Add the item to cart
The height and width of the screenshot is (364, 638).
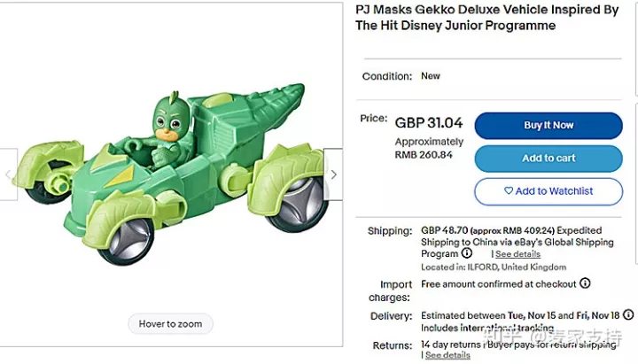(549, 159)
